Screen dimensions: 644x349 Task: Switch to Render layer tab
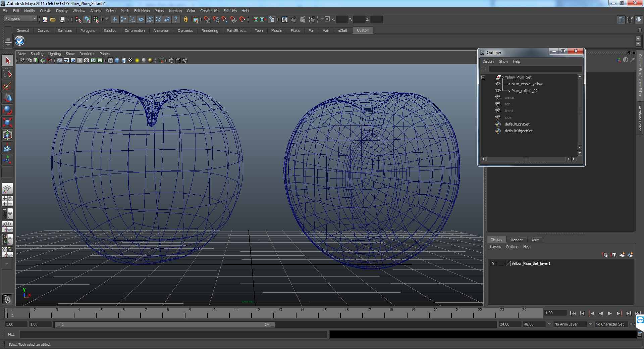click(x=517, y=240)
